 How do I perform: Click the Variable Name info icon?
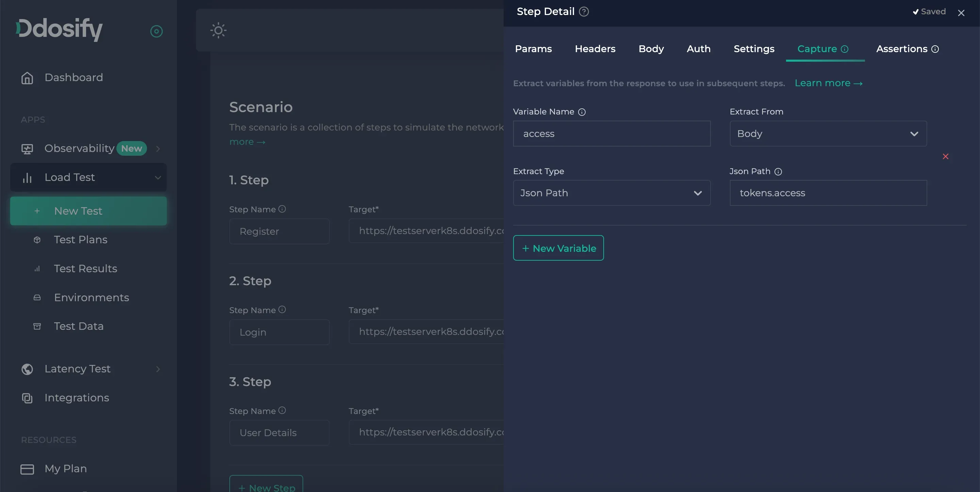pos(582,112)
